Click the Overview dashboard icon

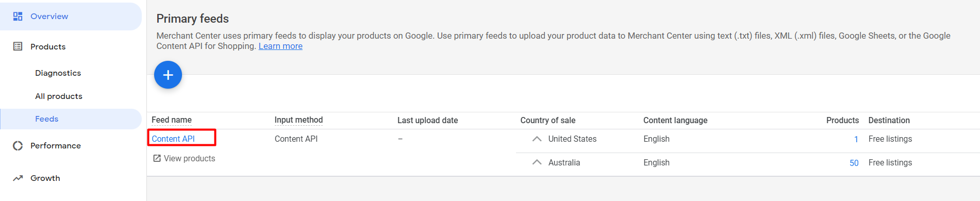click(x=18, y=16)
